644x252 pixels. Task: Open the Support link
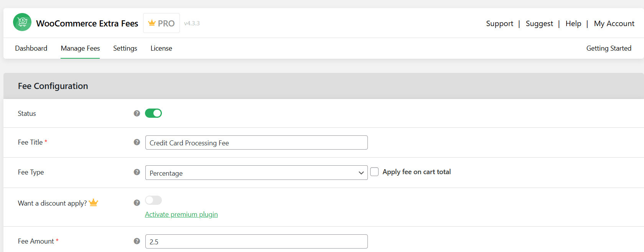tap(499, 23)
